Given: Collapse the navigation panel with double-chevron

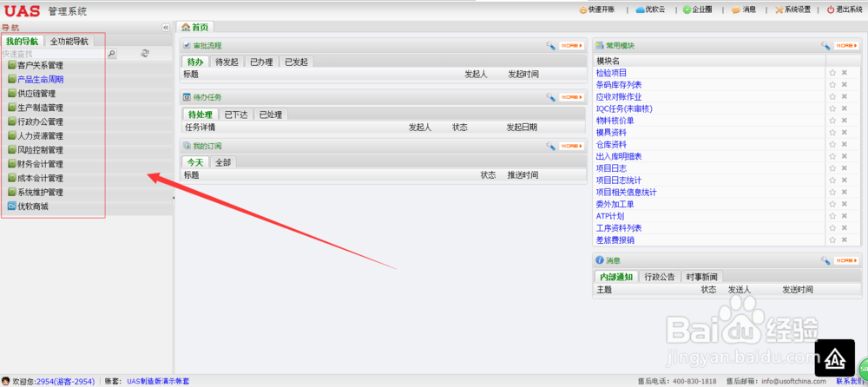Looking at the screenshot, I should point(166,27).
